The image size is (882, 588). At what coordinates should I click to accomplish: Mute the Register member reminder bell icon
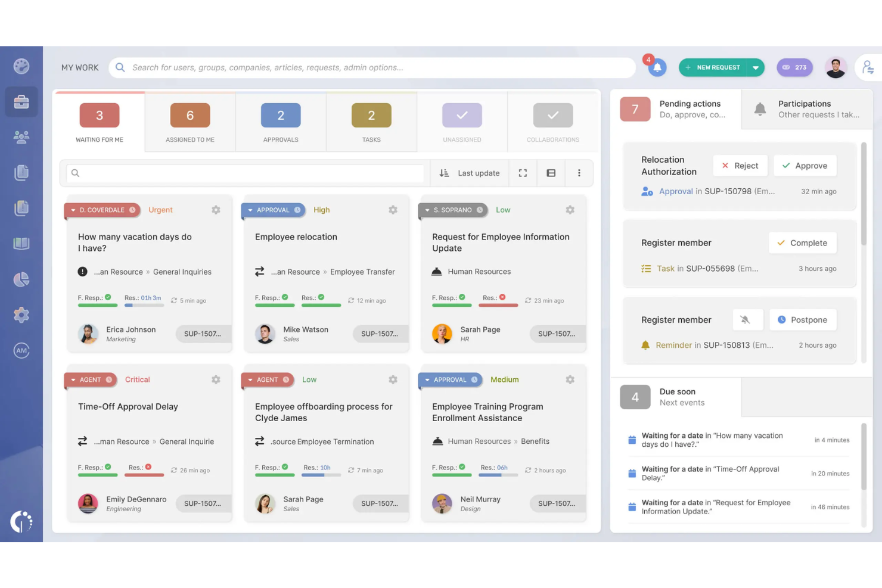[748, 319]
